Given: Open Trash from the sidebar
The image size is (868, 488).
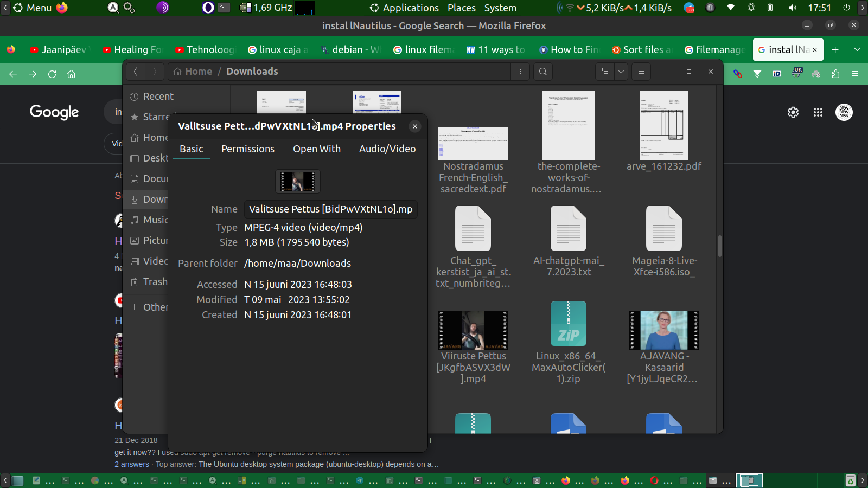Looking at the screenshot, I should tap(155, 282).
